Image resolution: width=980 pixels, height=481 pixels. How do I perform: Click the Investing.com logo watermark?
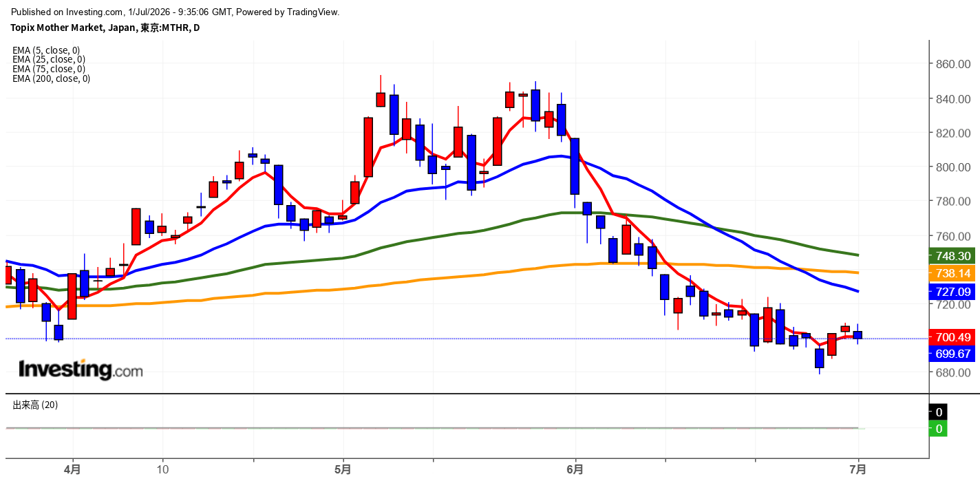pyautogui.click(x=81, y=370)
